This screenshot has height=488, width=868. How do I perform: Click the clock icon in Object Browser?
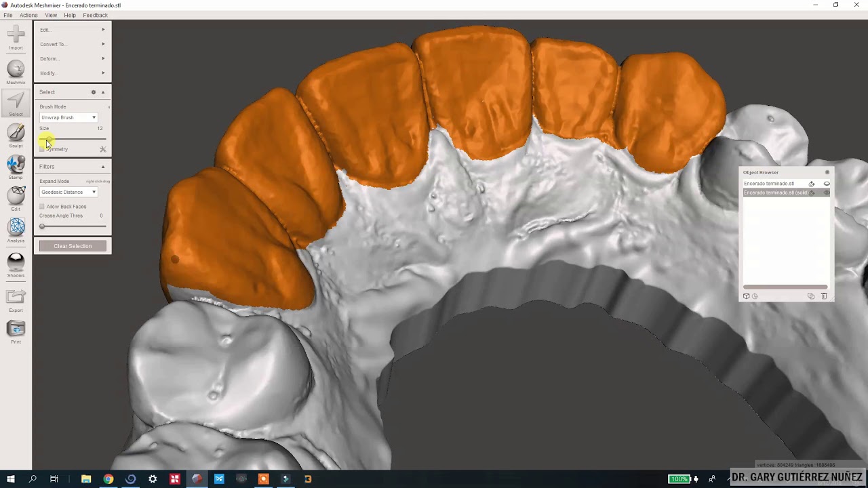(x=755, y=296)
